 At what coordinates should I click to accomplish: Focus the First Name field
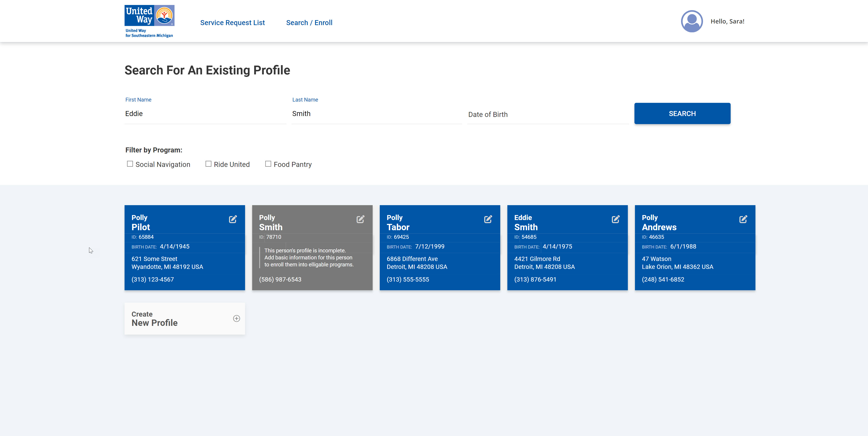pos(205,114)
